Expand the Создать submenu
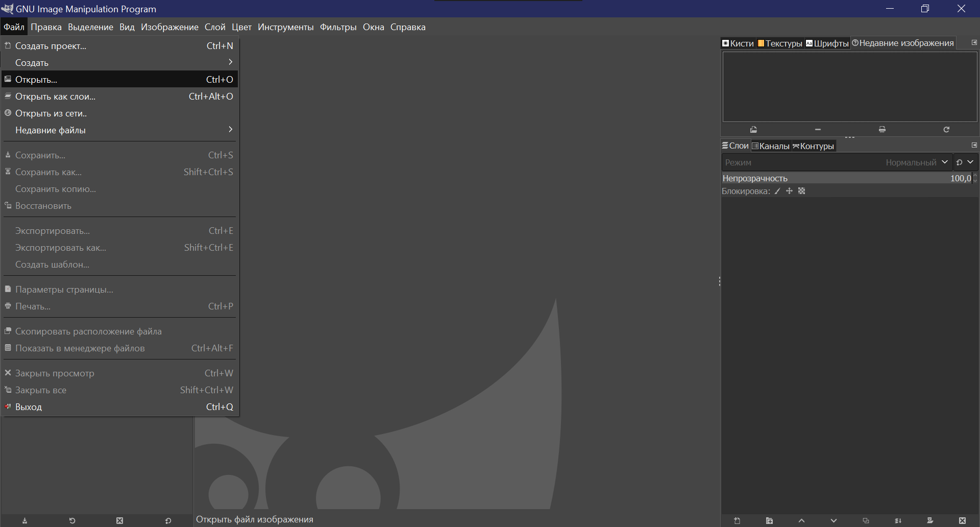Screen dimensions: 980x527 click(x=119, y=62)
